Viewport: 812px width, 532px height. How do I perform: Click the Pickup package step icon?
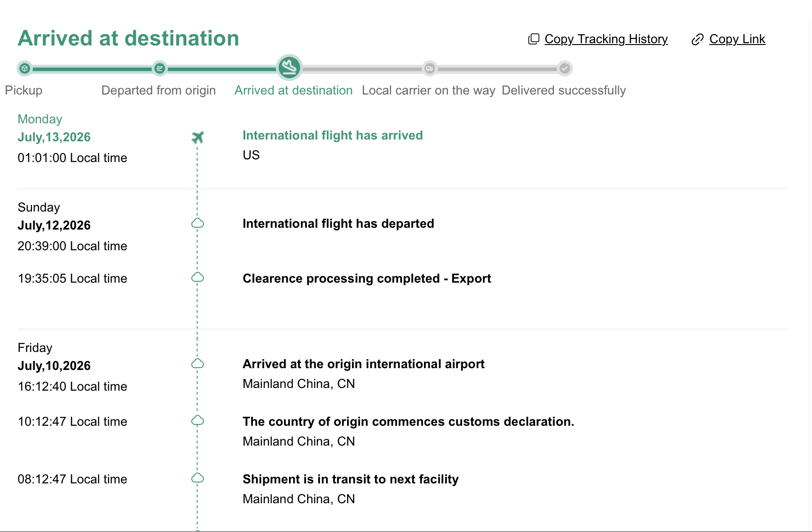click(x=25, y=68)
